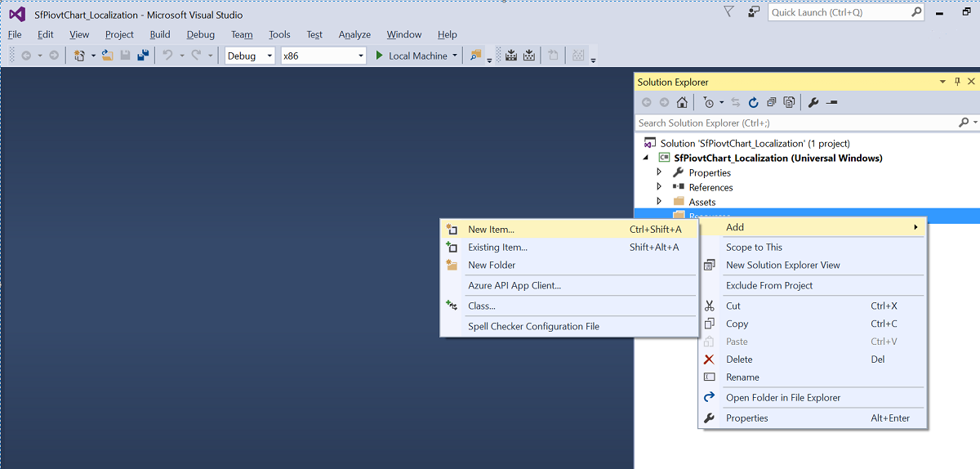Click the Save All toolbar icon
Image resolution: width=980 pixels, height=469 pixels.
pyautogui.click(x=144, y=56)
